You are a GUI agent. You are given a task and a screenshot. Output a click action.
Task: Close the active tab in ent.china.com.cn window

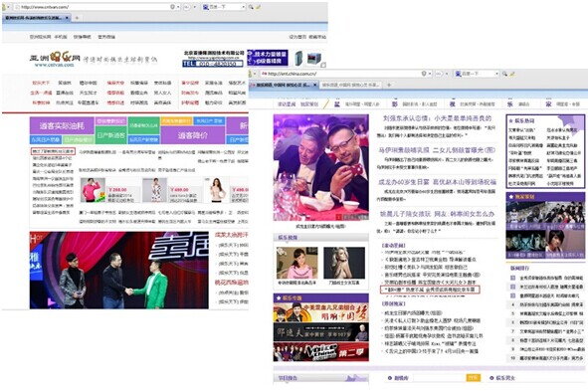[315, 85]
